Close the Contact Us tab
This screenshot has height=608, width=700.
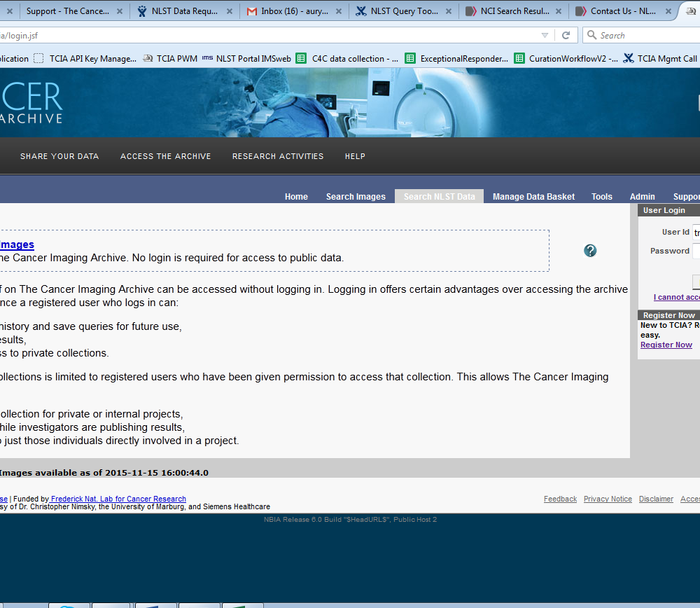coord(668,12)
